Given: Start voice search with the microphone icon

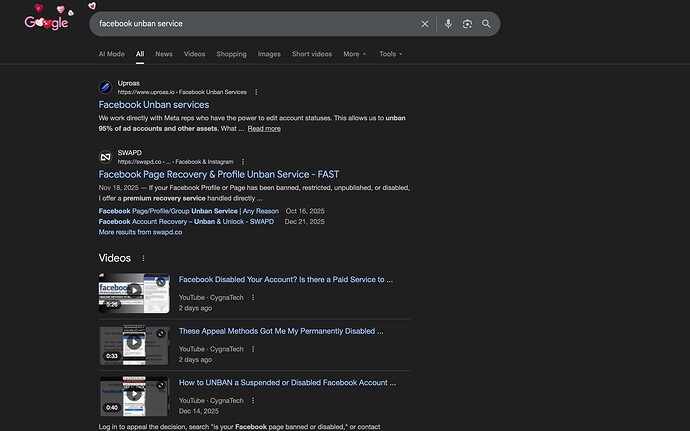Looking at the screenshot, I should [x=448, y=24].
